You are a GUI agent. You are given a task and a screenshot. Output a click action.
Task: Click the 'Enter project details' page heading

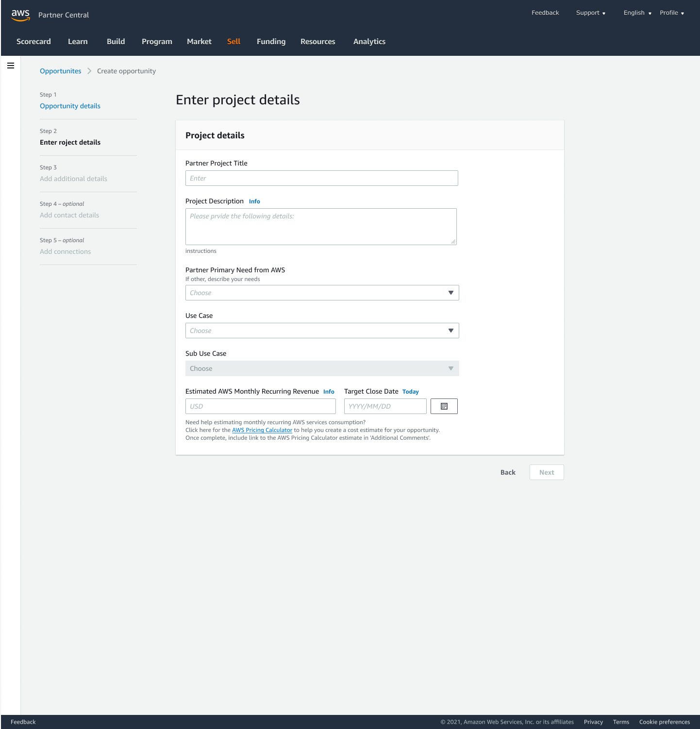[238, 99]
